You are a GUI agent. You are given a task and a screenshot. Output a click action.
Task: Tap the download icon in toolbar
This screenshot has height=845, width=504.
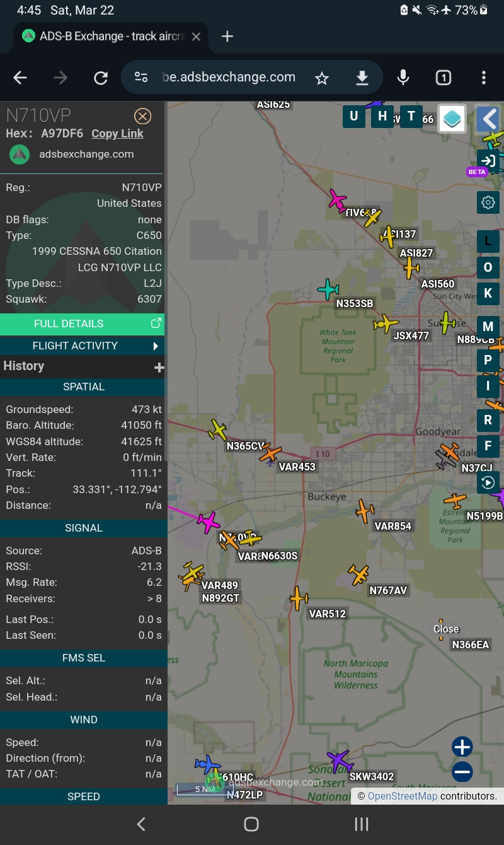(x=362, y=78)
